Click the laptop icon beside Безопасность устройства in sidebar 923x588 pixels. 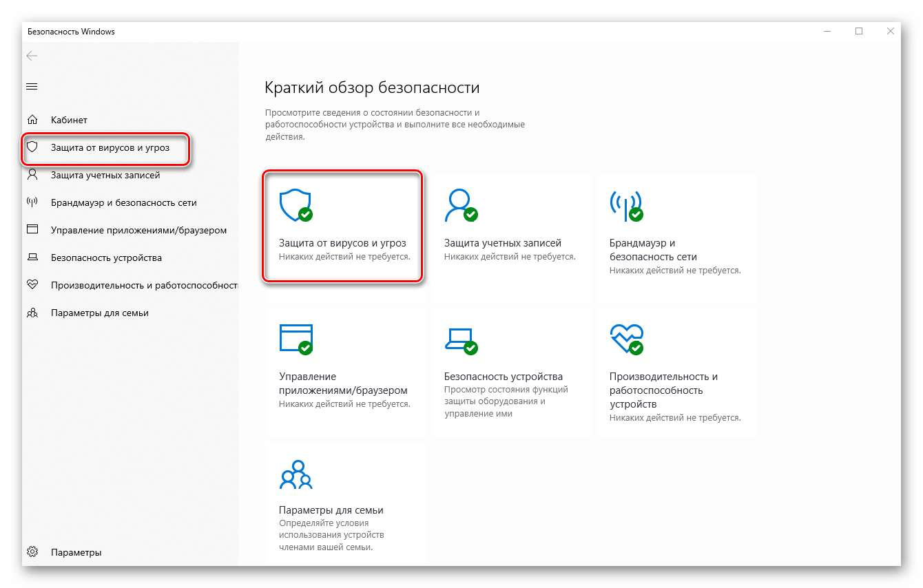tap(32, 258)
